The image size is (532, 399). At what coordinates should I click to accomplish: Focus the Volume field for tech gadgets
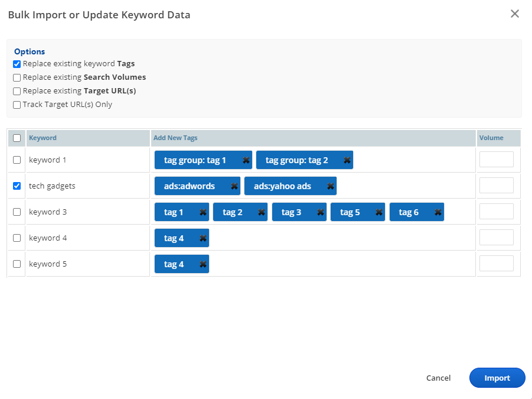(x=496, y=186)
